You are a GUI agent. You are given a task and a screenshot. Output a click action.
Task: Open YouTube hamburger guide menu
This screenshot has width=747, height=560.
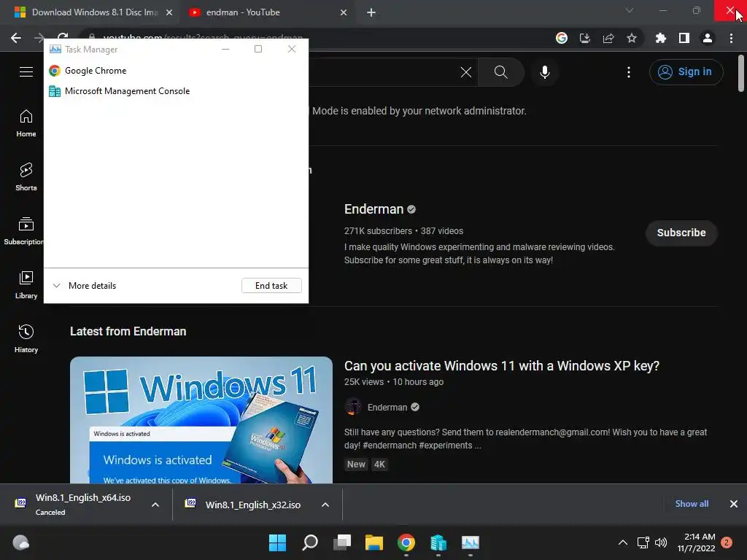point(26,72)
